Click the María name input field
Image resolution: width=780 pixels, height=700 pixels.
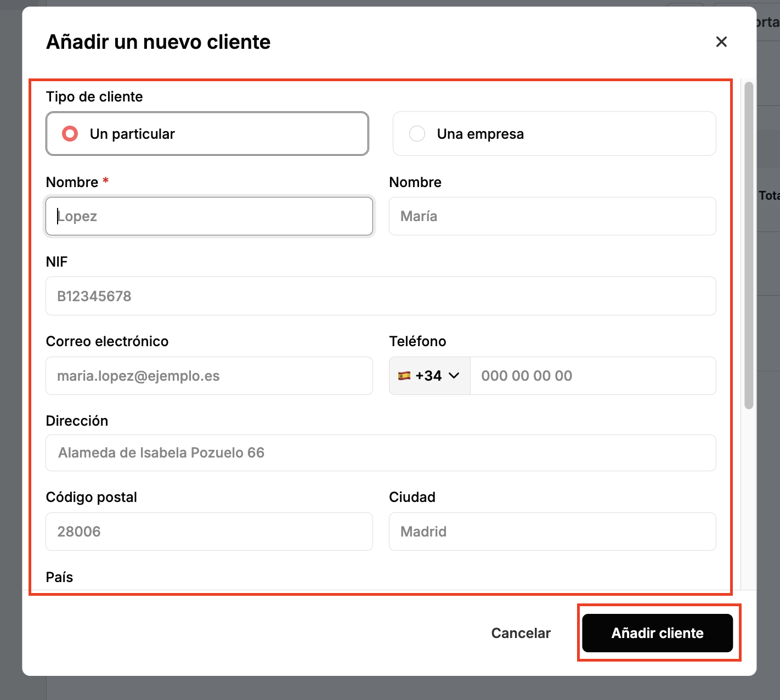[552, 216]
